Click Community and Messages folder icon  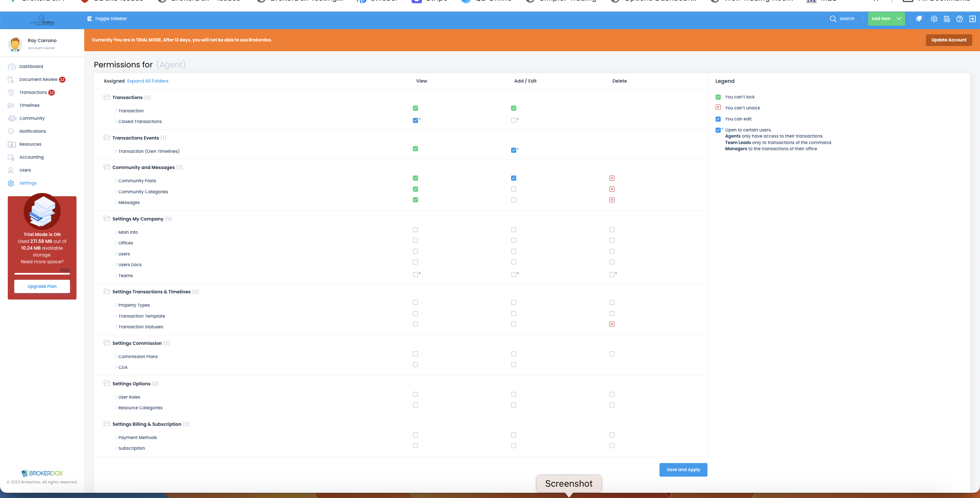coord(107,167)
